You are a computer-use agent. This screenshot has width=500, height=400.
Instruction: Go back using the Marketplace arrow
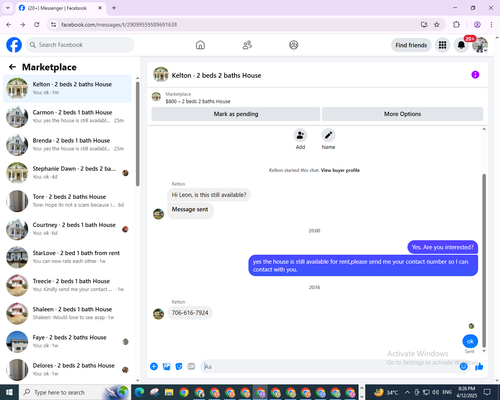pyautogui.click(x=12, y=67)
